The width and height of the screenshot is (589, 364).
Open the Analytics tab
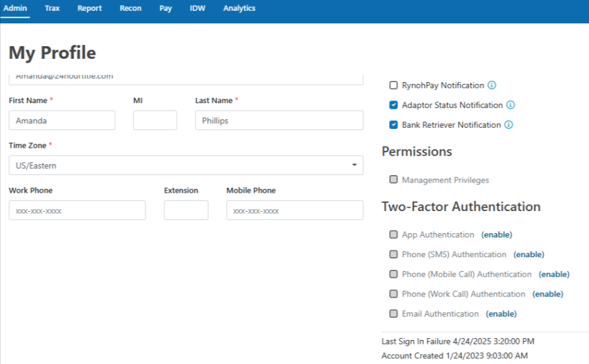click(239, 9)
